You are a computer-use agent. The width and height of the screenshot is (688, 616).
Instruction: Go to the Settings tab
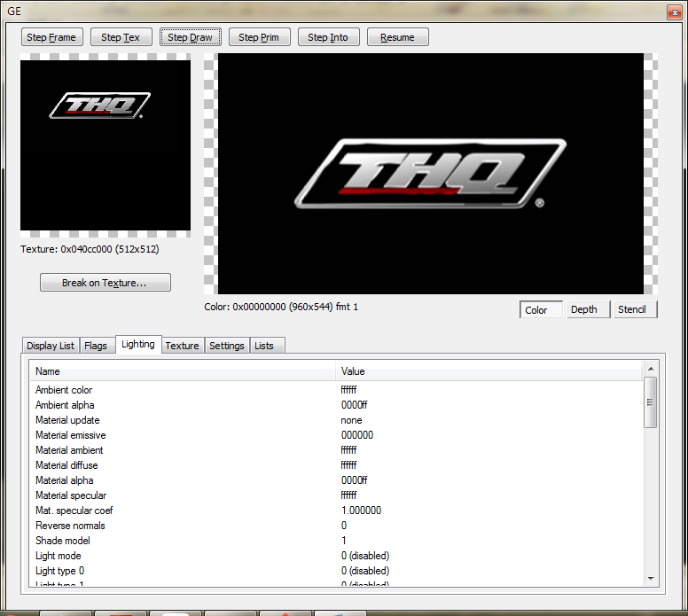click(226, 346)
